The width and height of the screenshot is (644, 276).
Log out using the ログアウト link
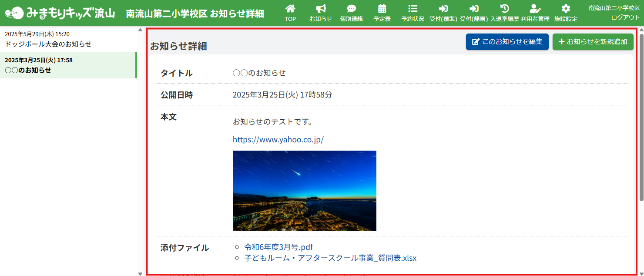[x=625, y=17]
